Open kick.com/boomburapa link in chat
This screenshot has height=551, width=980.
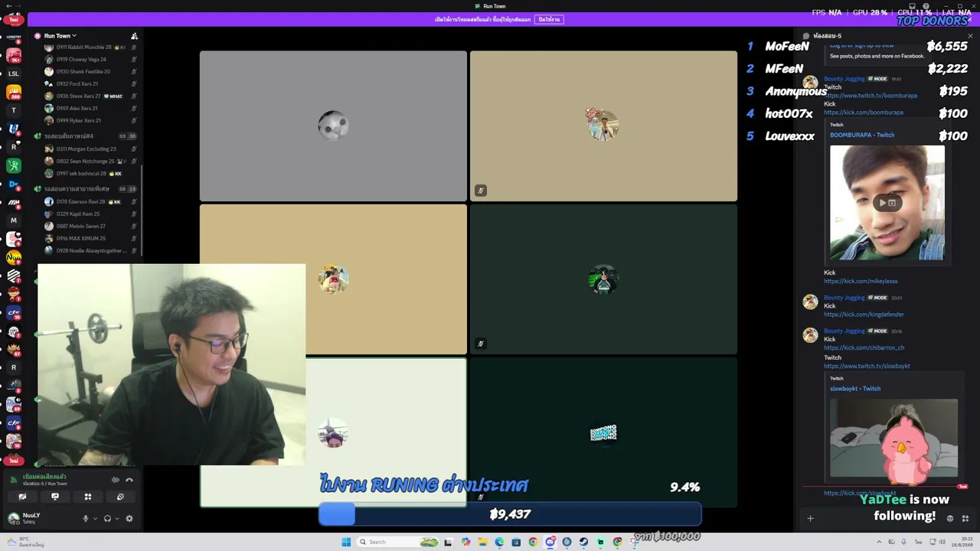[864, 112]
